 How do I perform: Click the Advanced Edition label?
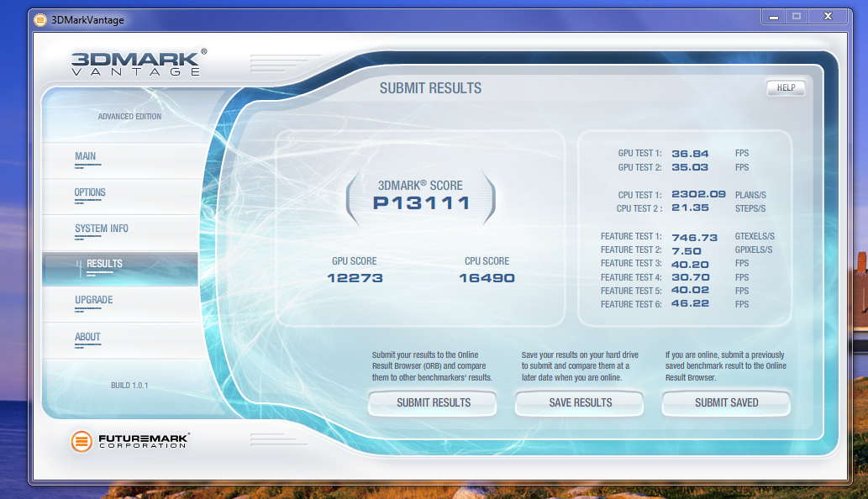(x=129, y=117)
